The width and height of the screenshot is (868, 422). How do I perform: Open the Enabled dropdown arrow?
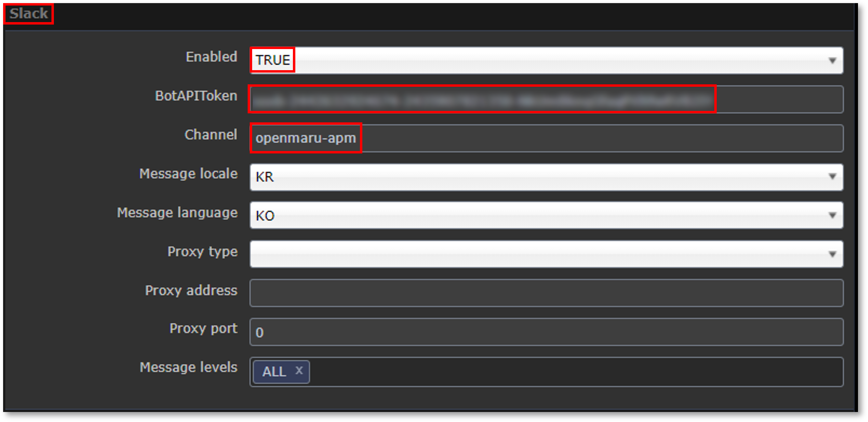tap(832, 61)
